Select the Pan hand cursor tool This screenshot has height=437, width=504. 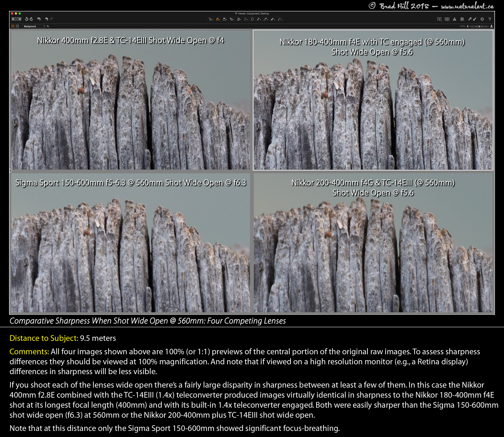pos(217,19)
